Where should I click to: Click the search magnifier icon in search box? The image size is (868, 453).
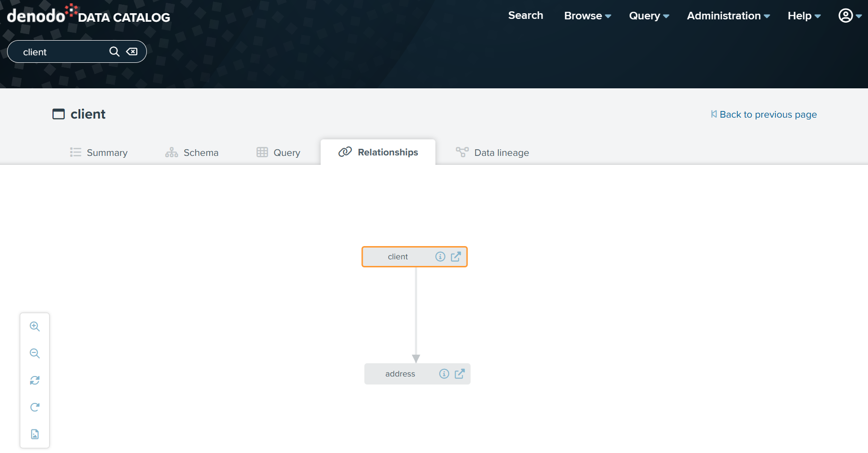tap(114, 51)
